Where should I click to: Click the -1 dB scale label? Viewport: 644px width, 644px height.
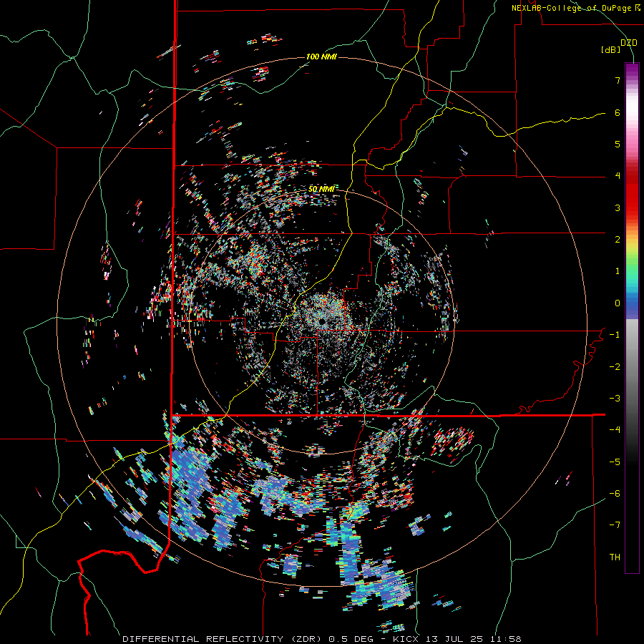tap(615, 335)
